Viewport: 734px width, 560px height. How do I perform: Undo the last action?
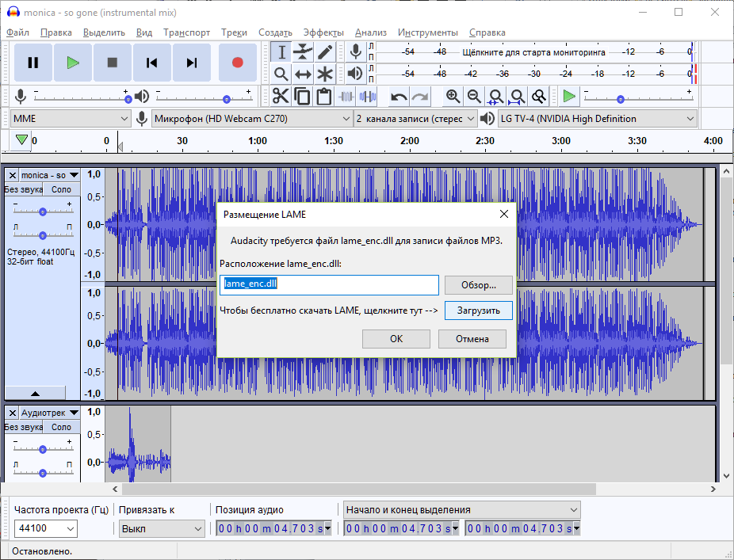(399, 97)
